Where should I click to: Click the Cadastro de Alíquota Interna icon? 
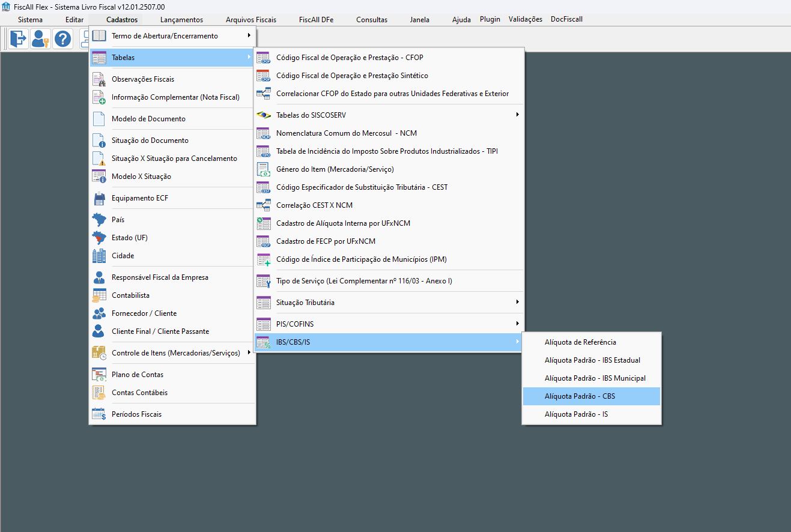click(264, 223)
